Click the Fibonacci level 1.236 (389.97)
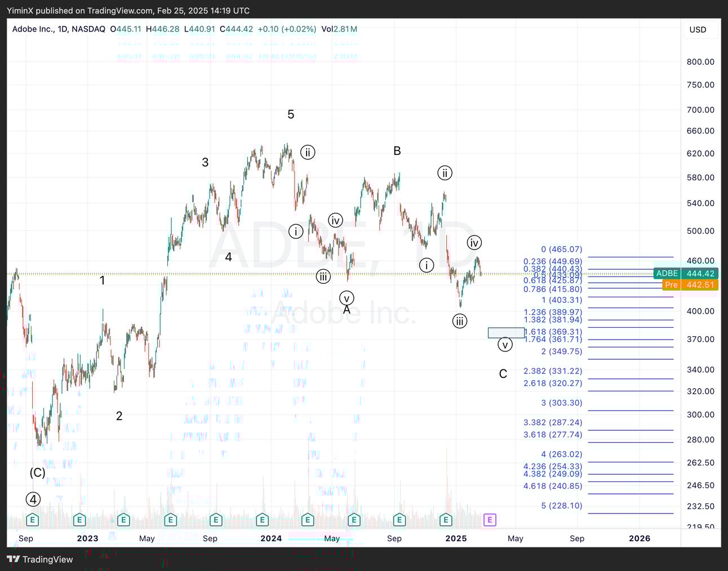 553,312
